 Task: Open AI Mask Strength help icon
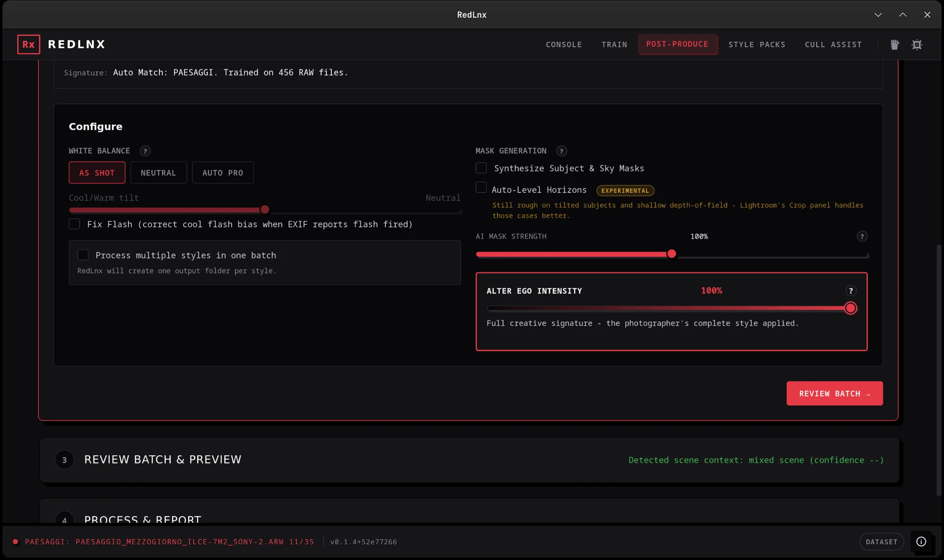point(862,236)
